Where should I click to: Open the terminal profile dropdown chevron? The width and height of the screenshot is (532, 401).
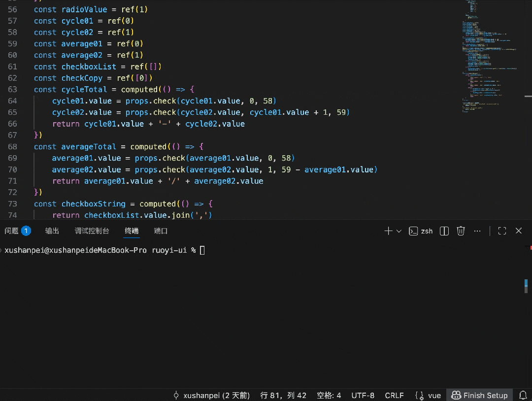pyautogui.click(x=399, y=231)
